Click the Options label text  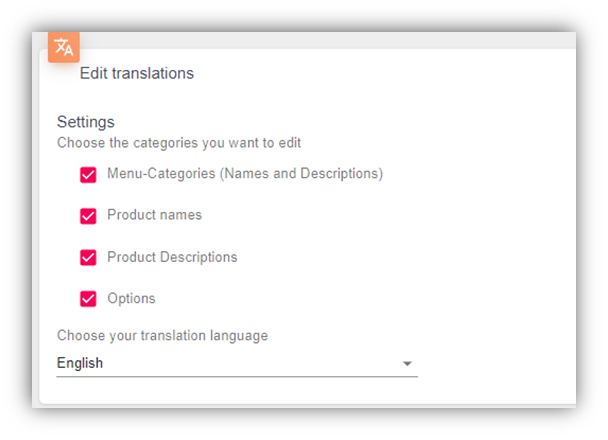pos(131,299)
